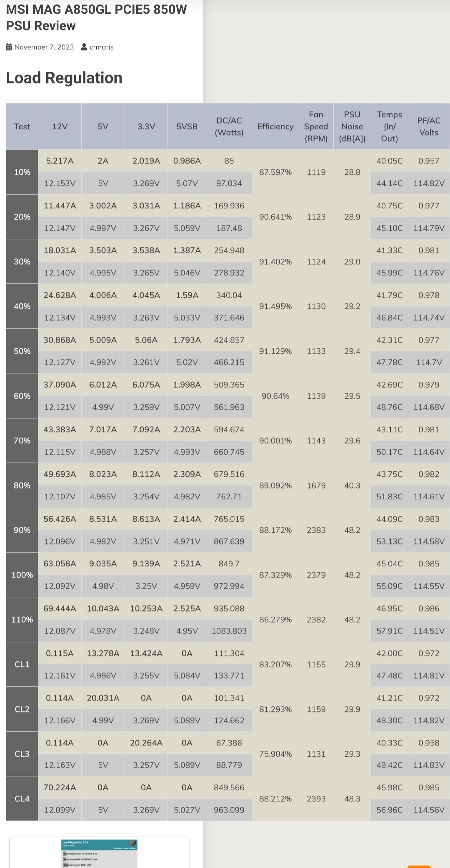Image resolution: width=450 pixels, height=868 pixels.
Task: Click the calendar icon beside the date
Action: pos(9,47)
